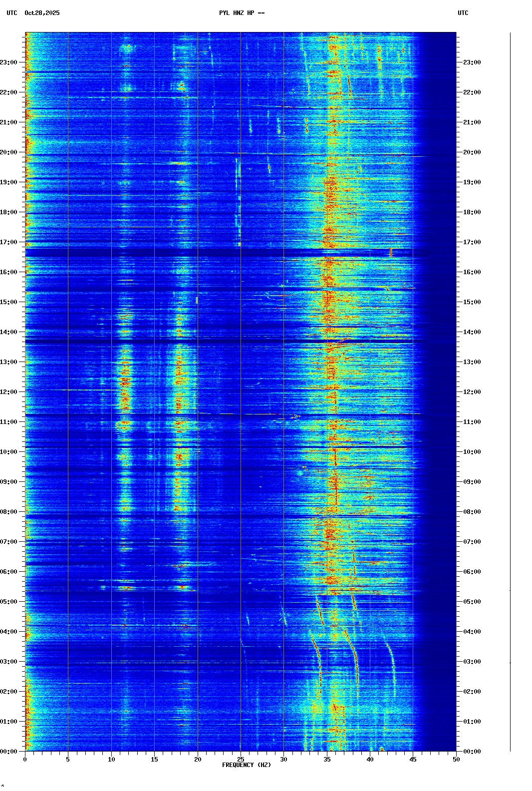
Task: Select the 17:00 time label on left
Action: pyautogui.click(x=8, y=242)
